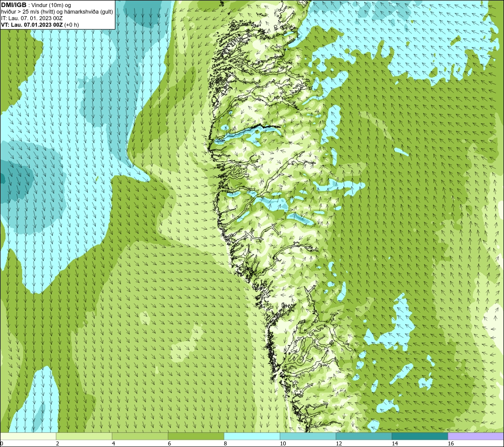Click the scale label '2'
Viewport: 504px width, 447px height.
(x=57, y=443)
